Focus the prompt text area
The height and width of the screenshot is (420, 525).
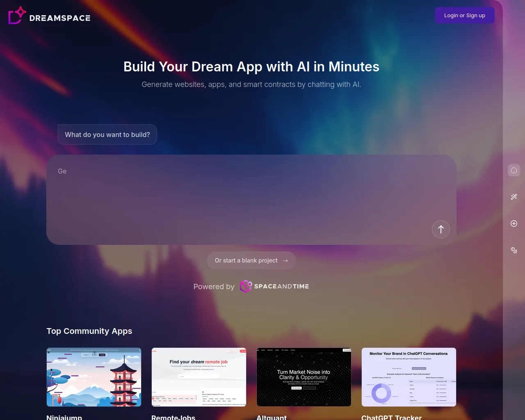click(x=251, y=200)
